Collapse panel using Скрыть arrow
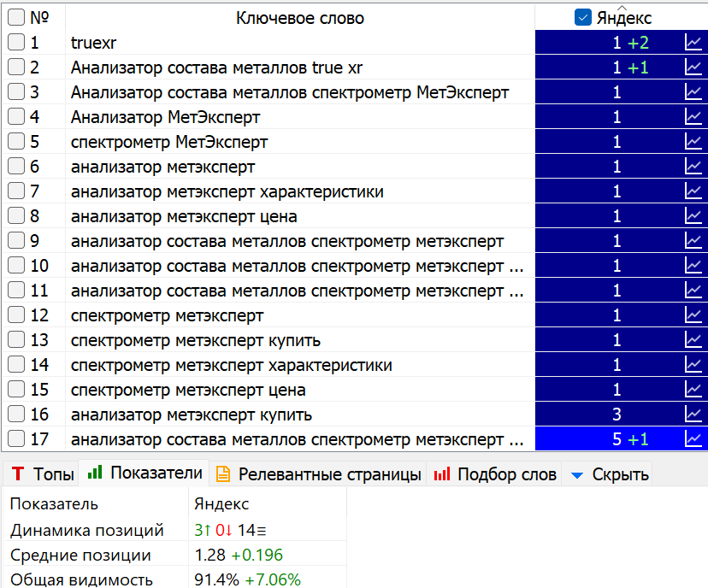Image resolution: width=708 pixels, height=588 pixels. point(577,475)
